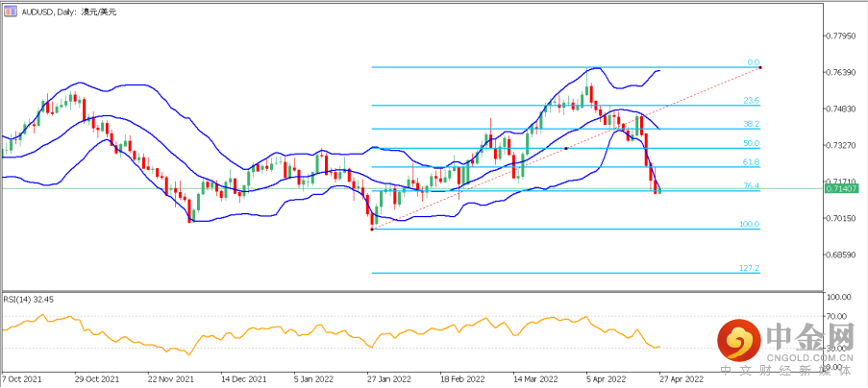Select the Fibonacci trendline midpoint anchor dot
868x388 pixels.
(x=566, y=148)
